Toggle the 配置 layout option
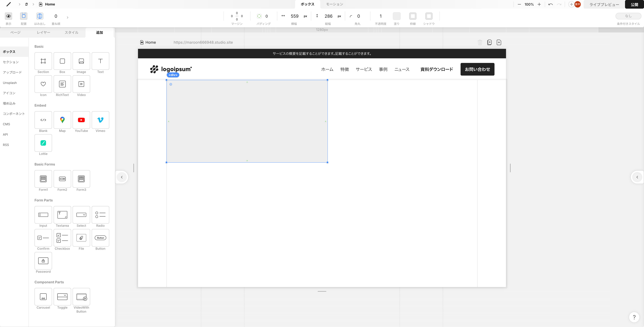Viewport: 644px width, 327px height. (23, 16)
